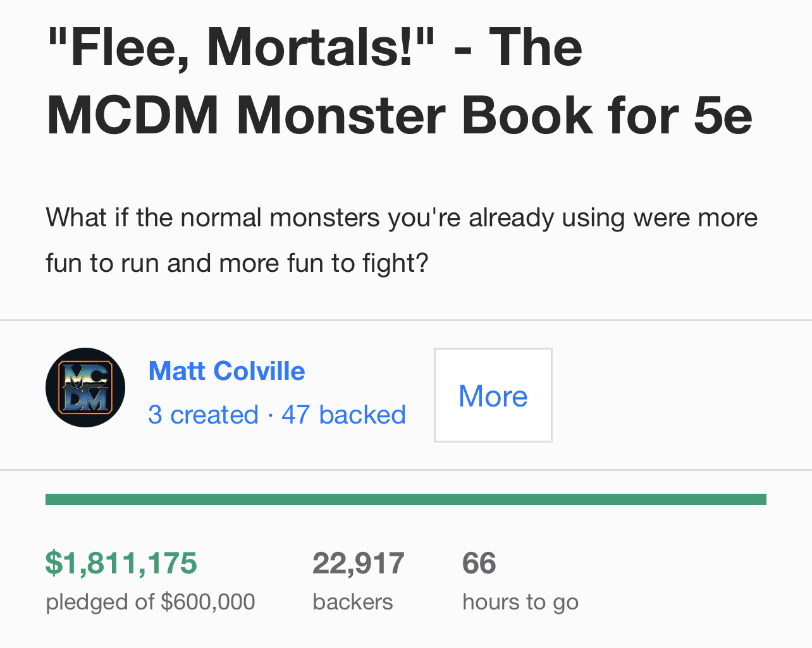Image resolution: width=812 pixels, height=648 pixels.
Task: Click the 66 hours remaining number
Action: (479, 563)
